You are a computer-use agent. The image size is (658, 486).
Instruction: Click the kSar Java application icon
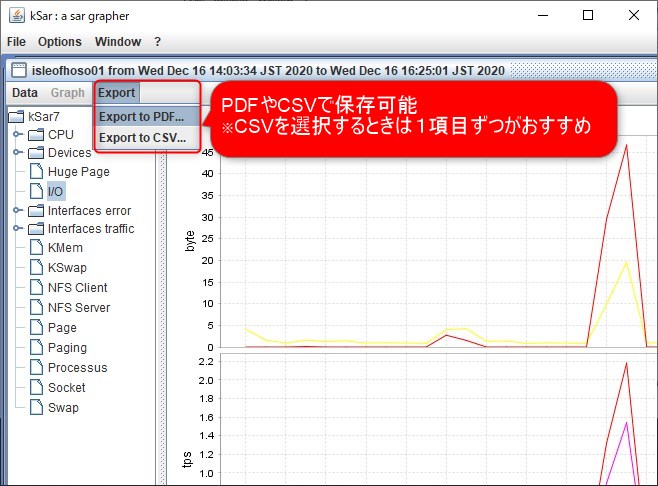17,16
